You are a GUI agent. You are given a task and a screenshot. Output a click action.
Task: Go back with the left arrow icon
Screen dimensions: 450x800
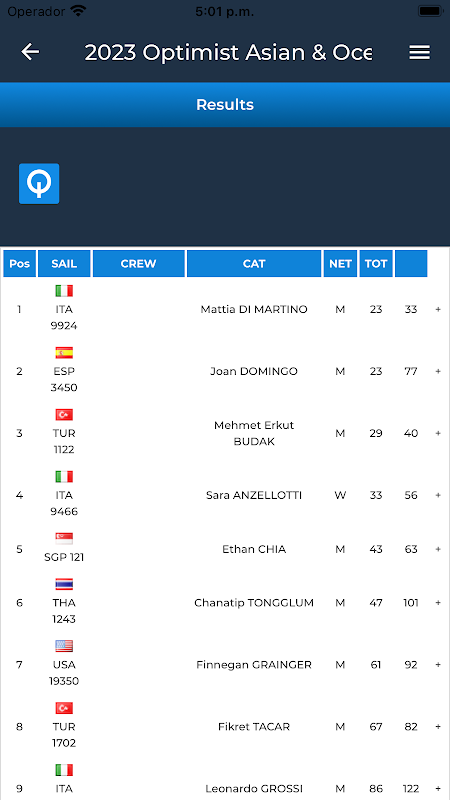(30, 52)
